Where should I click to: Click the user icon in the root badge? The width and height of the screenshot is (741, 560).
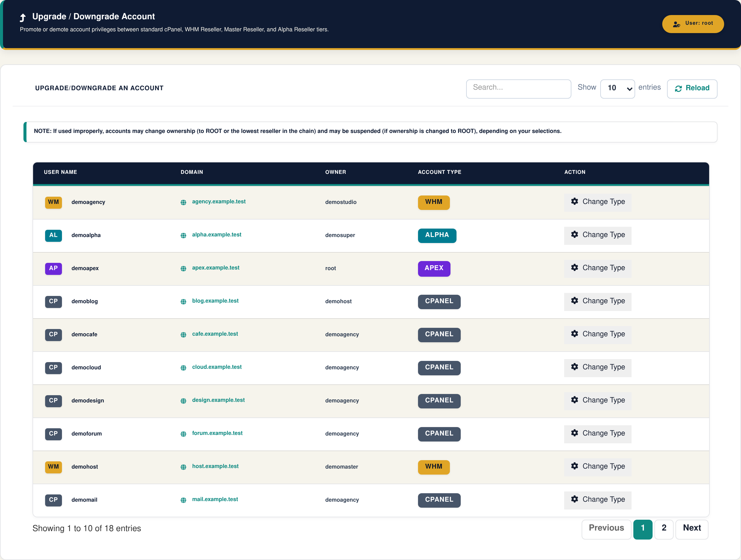[676, 24]
